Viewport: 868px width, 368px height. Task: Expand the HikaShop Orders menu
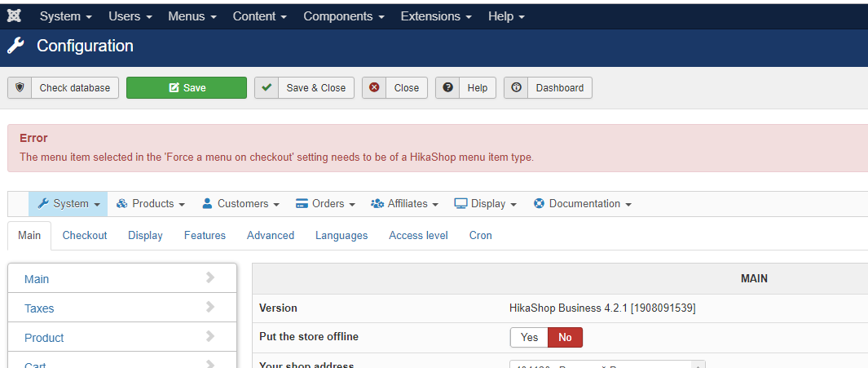(x=325, y=203)
